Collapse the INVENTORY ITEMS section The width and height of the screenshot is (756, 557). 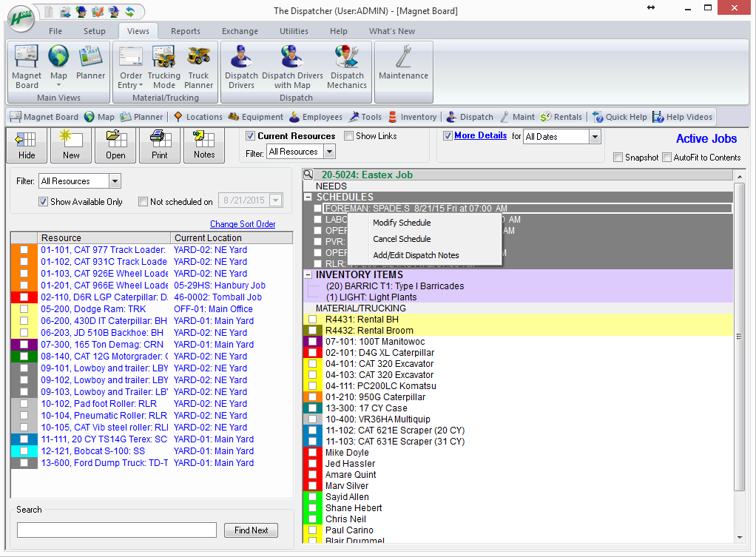click(308, 274)
